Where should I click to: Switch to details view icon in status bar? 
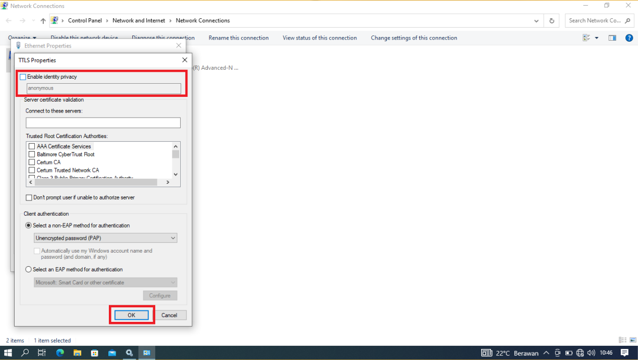pos(622,340)
